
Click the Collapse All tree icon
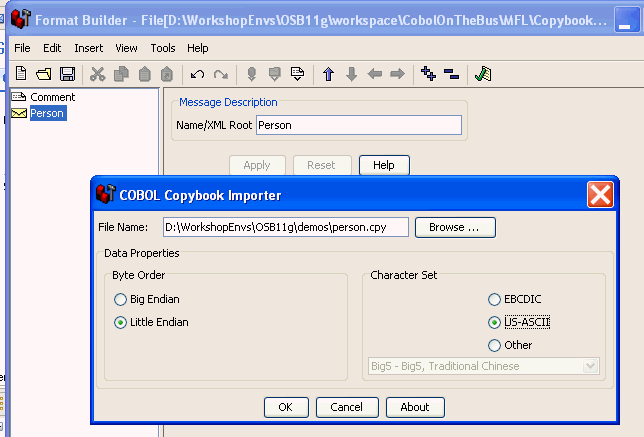(x=451, y=74)
